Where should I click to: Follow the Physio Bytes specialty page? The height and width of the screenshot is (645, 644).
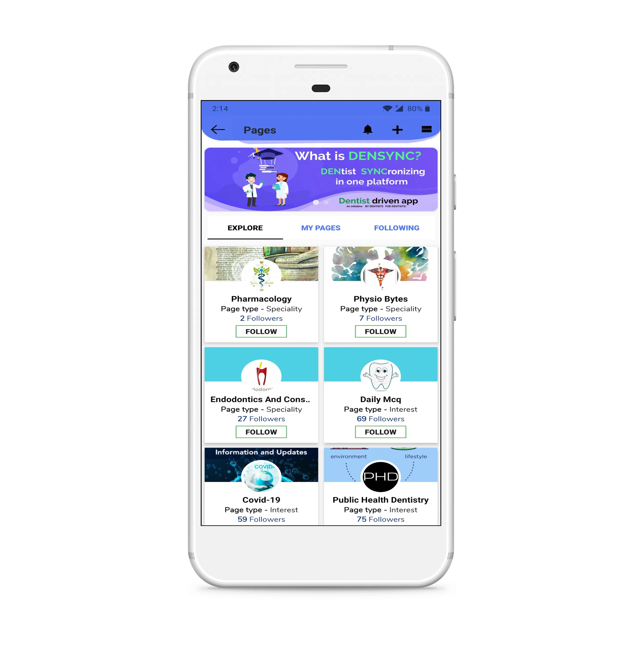click(380, 331)
